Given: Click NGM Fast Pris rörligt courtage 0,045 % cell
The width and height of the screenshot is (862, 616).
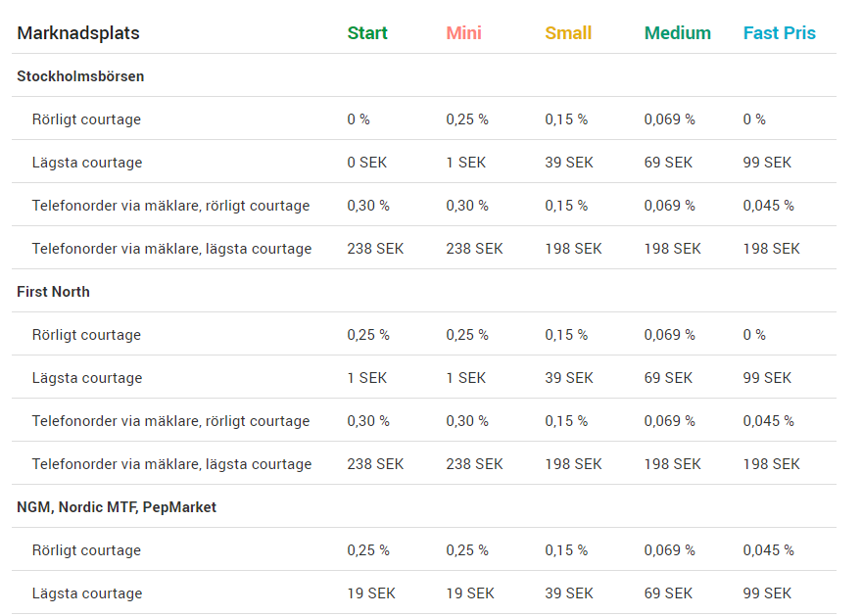Looking at the screenshot, I should 768,550.
